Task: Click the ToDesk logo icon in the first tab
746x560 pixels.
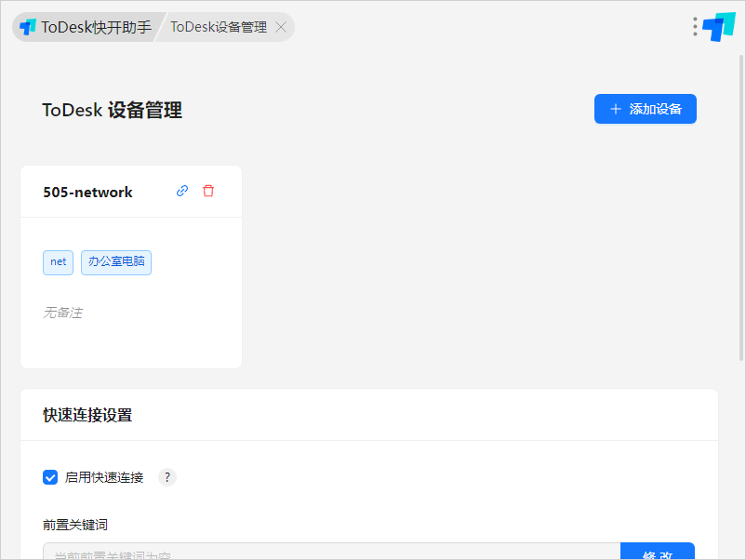Action: [x=28, y=27]
